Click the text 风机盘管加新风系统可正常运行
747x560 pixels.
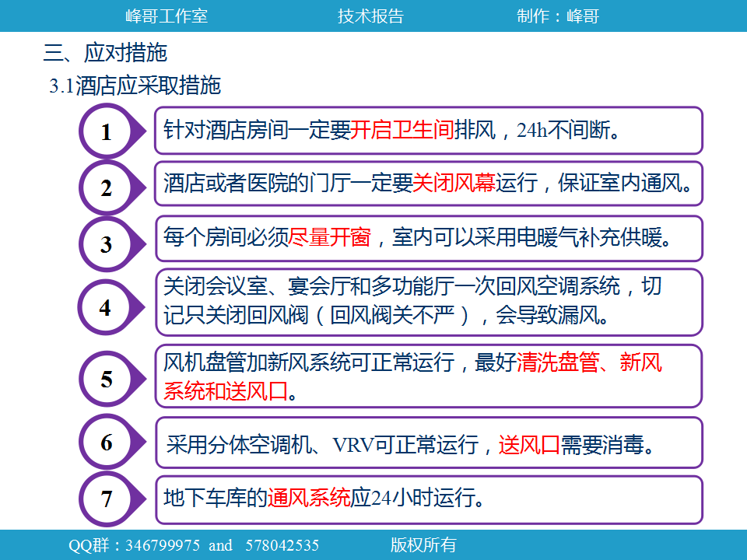309,362
